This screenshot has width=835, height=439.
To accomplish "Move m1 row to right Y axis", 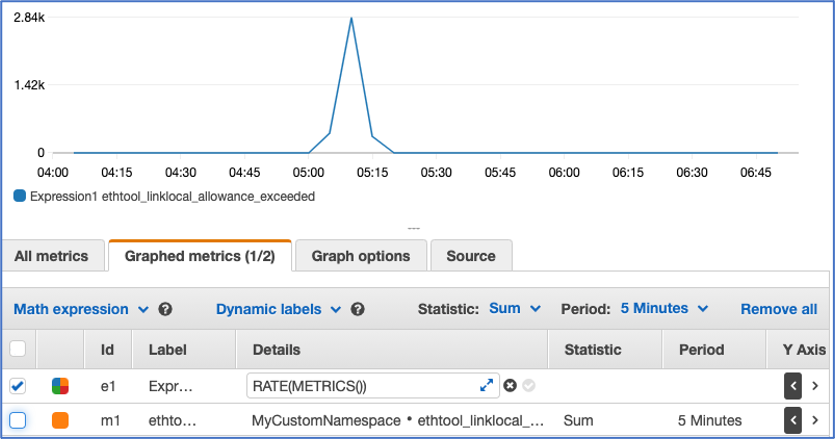I will click(815, 420).
